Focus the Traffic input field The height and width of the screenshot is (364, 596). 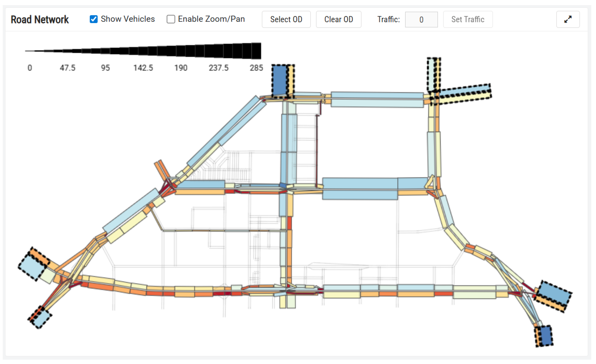(421, 20)
